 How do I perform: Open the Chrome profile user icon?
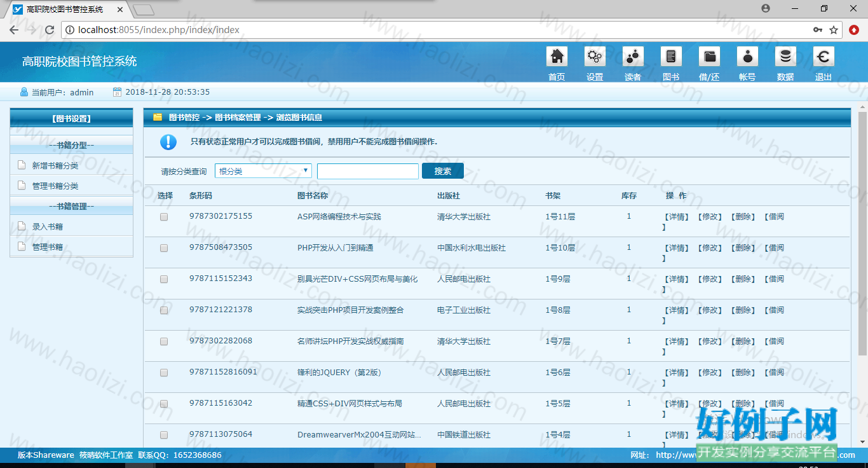(766, 8)
